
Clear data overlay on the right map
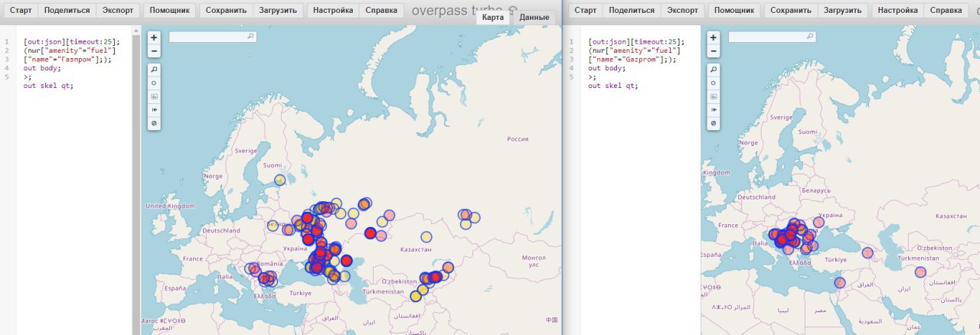tap(714, 123)
